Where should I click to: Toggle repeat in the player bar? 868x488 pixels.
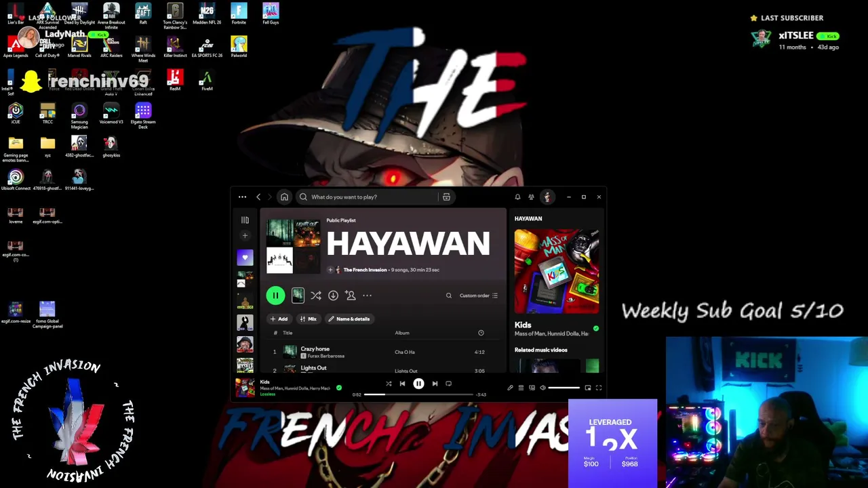pyautogui.click(x=448, y=384)
